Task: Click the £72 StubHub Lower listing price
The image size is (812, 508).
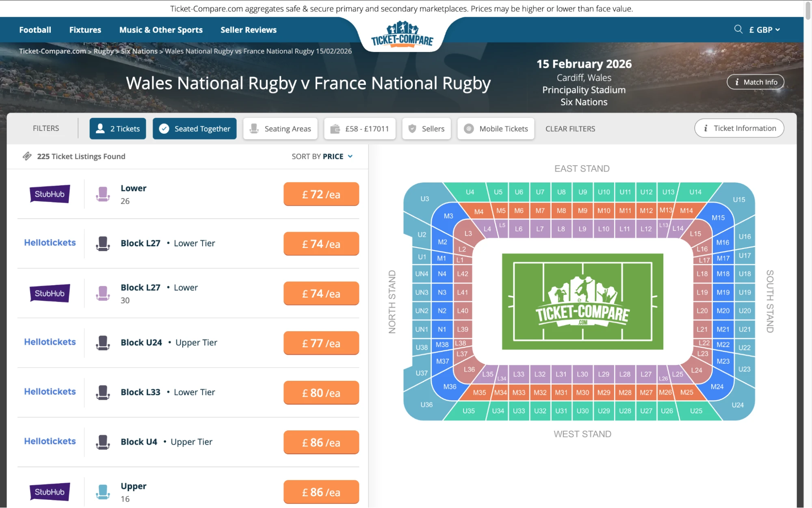Action: pyautogui.click(x=321, y=194)
